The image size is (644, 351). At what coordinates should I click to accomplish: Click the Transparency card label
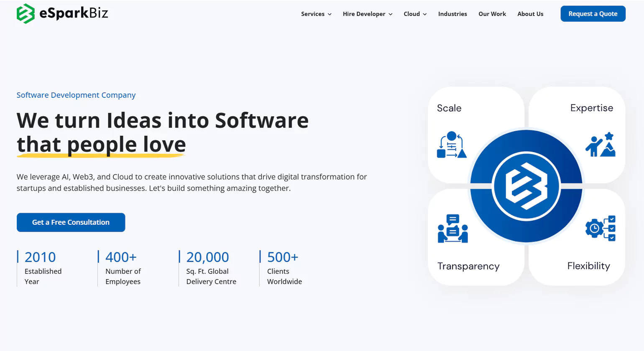pos(468,266)
